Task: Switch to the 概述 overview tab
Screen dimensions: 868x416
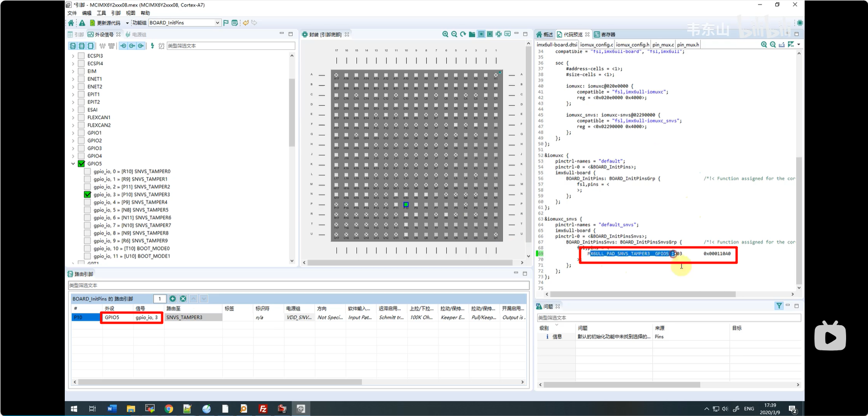Action: [545, 34]
